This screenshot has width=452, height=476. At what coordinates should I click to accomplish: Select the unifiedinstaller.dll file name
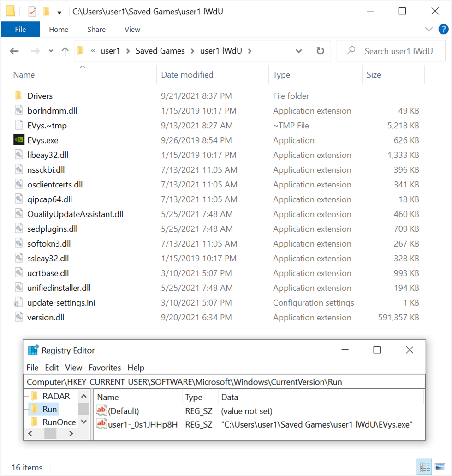[x=59, y=288]
